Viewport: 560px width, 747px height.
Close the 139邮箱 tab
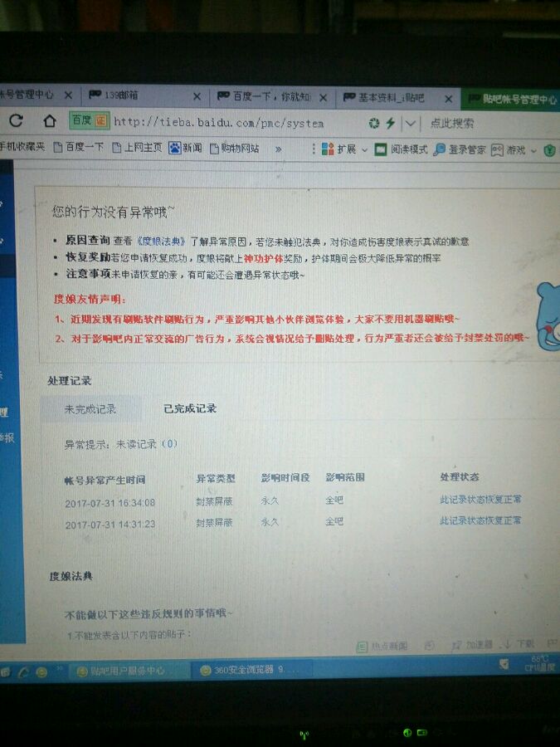(x=197, y=97)
